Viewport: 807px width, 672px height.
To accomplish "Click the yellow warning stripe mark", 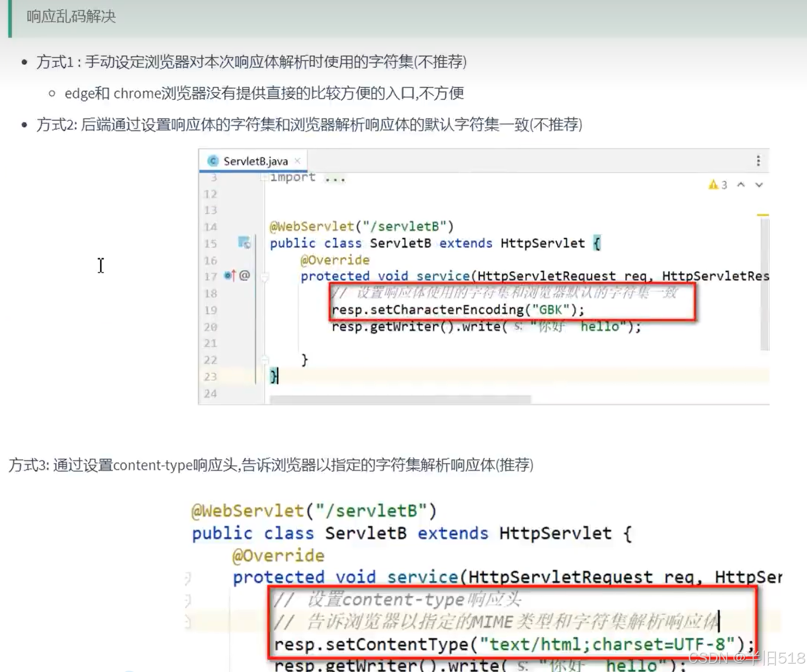I will tap(763, 215).
